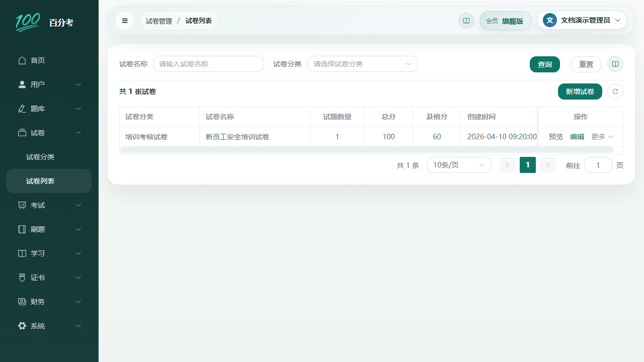Image resolution: width=644 pixels, height=362 pixels.
Task: Focus the 前往 page number input
Action: pyautogui.click(x=598, y=165)
